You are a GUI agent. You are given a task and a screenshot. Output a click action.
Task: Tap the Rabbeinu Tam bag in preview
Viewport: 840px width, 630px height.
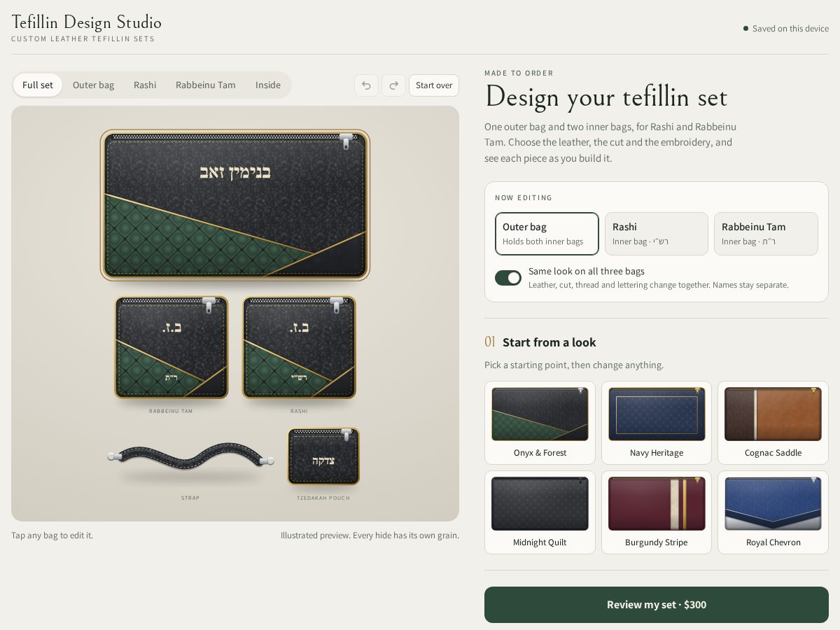[171, 348]
